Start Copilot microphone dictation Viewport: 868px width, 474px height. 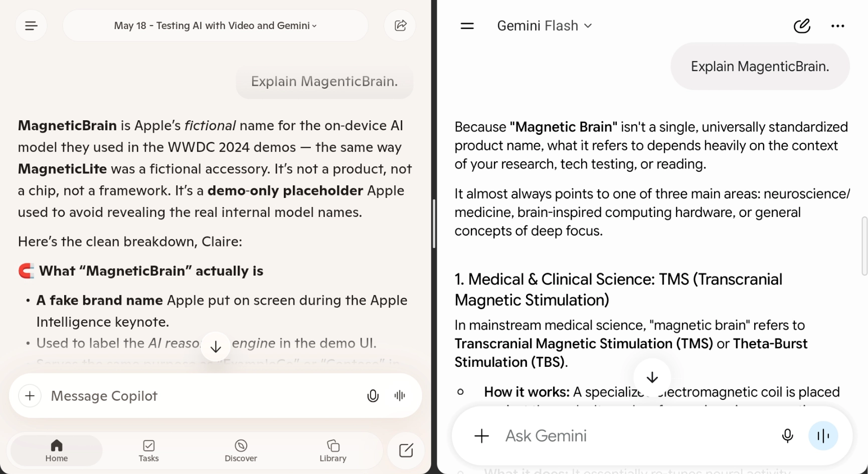point(373,396)
